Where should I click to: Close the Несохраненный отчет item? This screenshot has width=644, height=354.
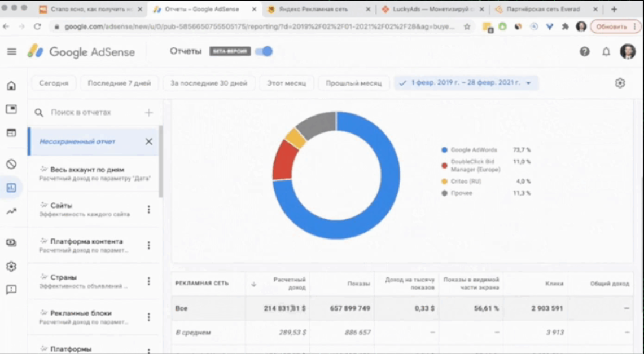[x=148, y=141]
